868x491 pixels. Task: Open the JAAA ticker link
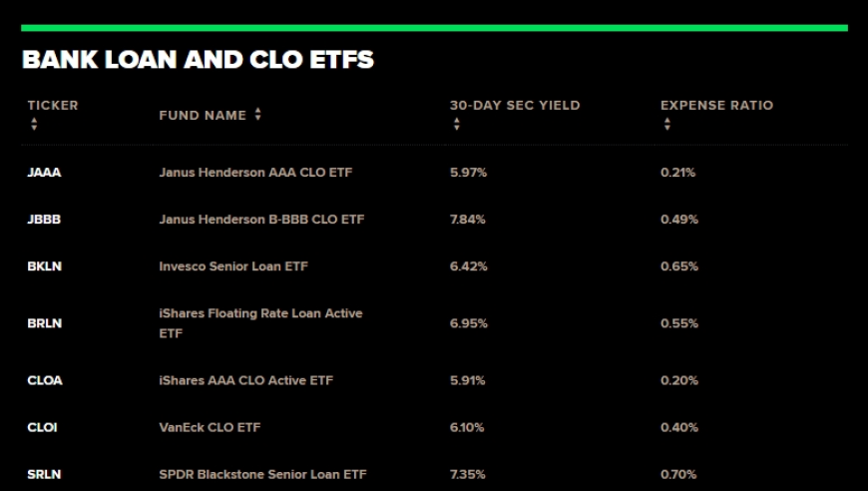(x=44, y=173)
